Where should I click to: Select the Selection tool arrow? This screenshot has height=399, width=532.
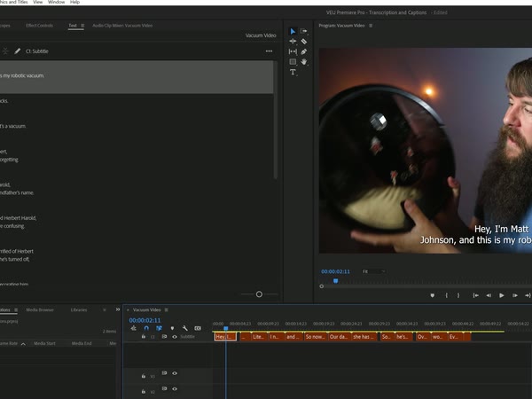pyautogui.click(x=293, y=31)
